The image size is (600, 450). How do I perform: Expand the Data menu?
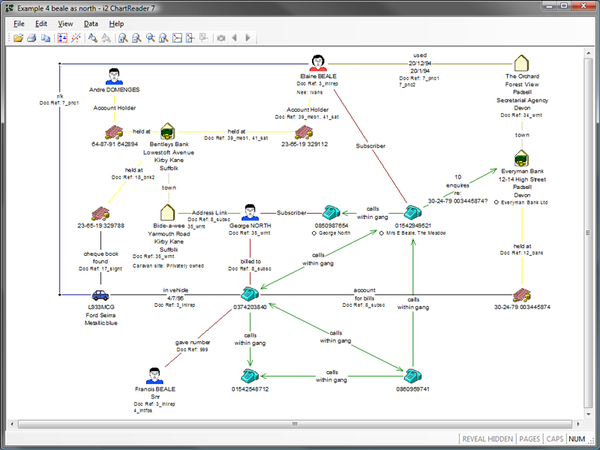[91, 22]
